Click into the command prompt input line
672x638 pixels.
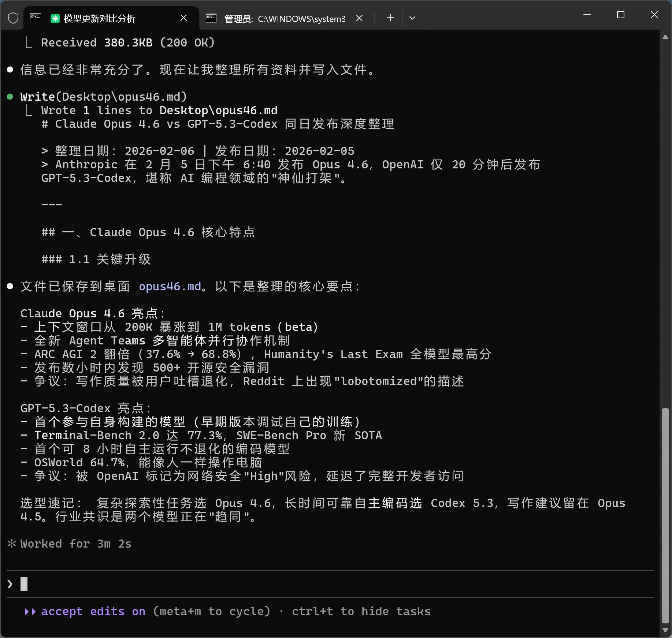220,584
